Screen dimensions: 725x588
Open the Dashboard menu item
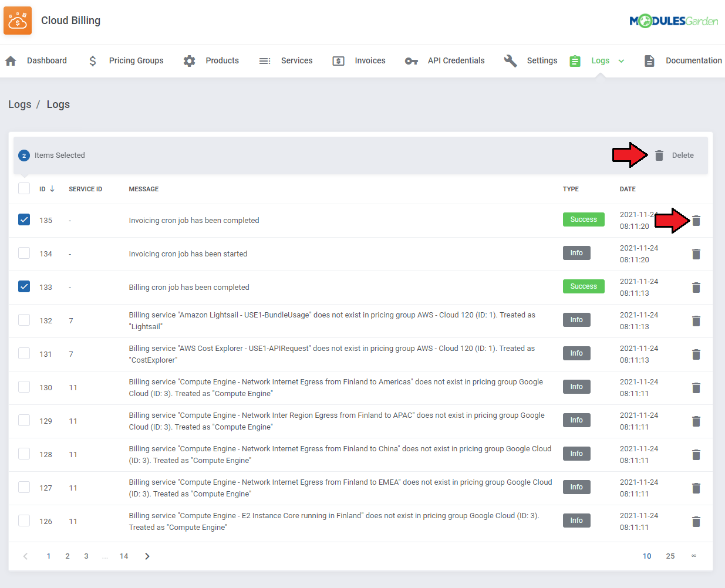[47, 60]
